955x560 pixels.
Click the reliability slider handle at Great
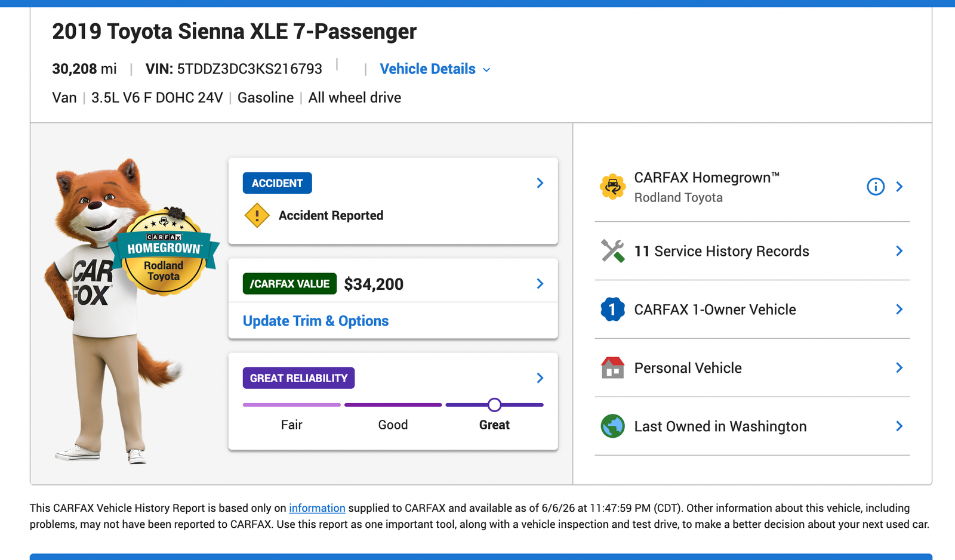[494, 405]
